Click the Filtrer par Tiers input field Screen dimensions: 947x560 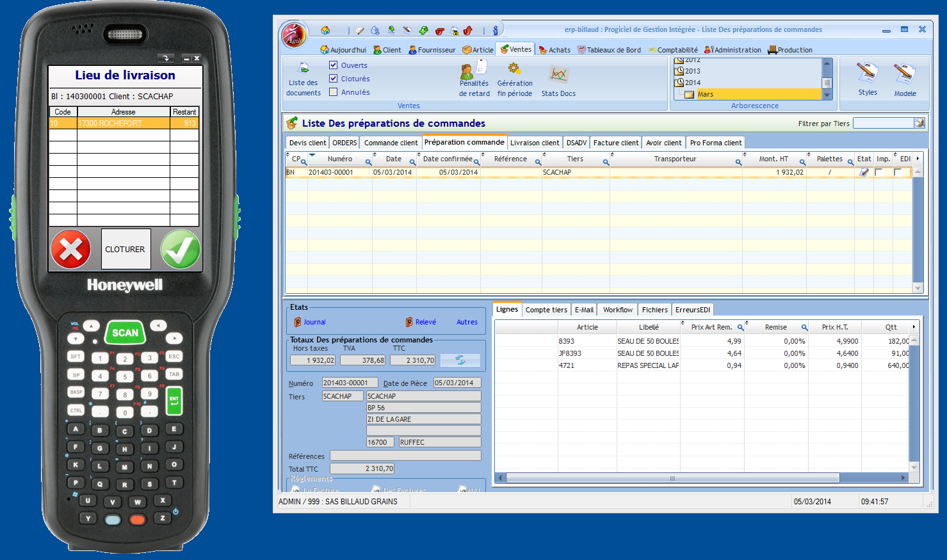point(883,123)
